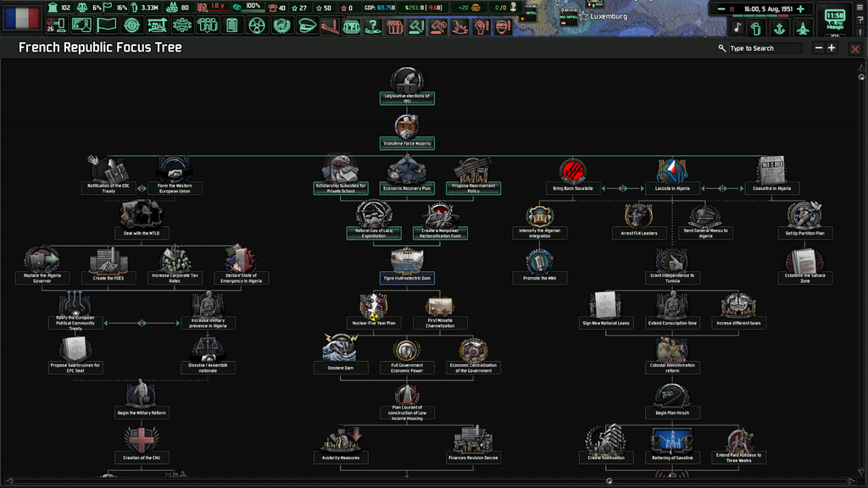Open the music player note icon
Screen dimensions: 868x488
737,27
